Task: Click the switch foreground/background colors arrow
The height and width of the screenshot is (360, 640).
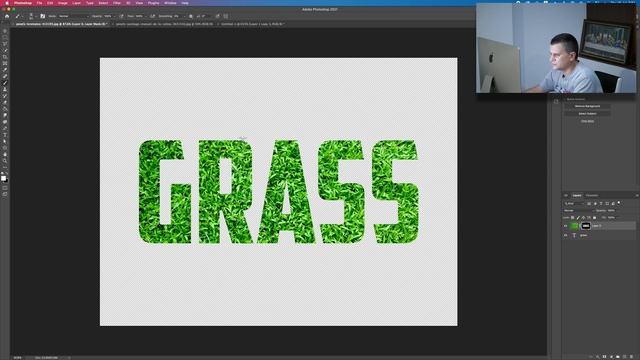Action: (7, 173)
